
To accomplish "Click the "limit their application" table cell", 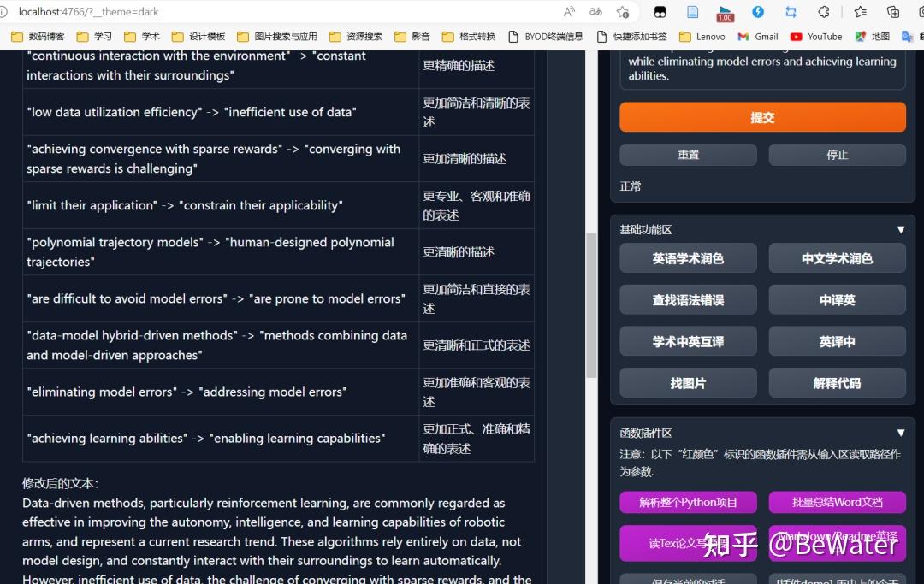I will tap(221, 205).
